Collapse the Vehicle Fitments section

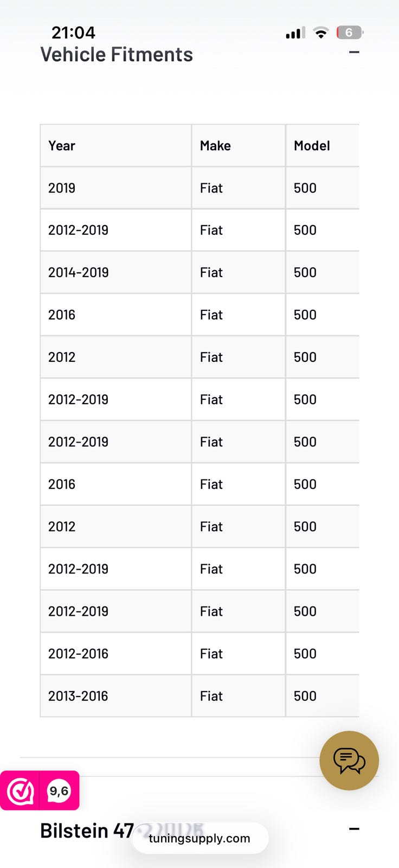click(354, 53)
